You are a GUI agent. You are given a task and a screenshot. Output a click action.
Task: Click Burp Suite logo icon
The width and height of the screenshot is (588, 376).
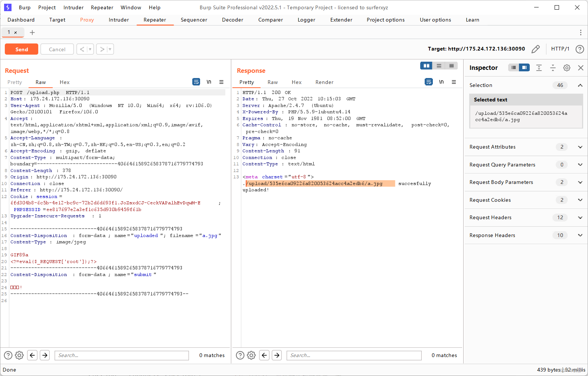point(7,7)
